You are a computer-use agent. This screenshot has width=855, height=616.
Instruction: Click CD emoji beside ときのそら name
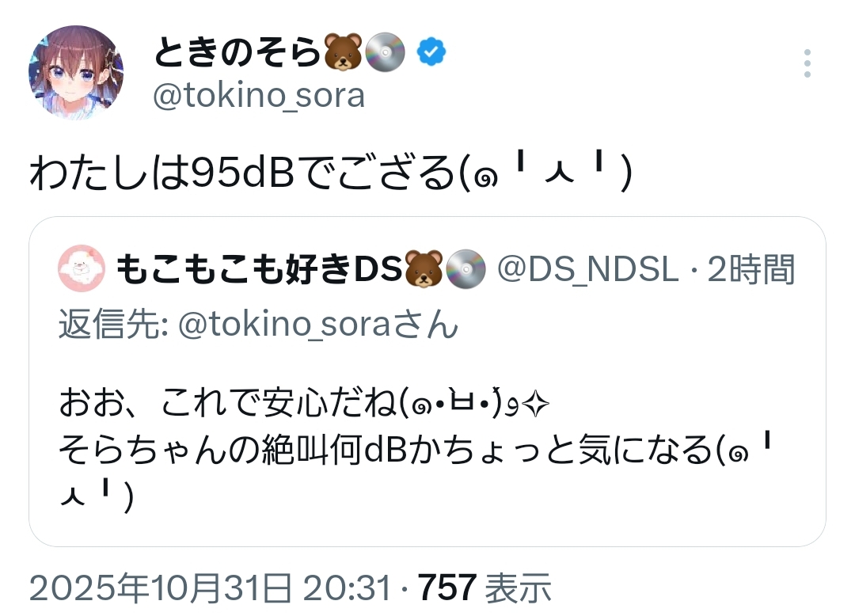point(386,52)
